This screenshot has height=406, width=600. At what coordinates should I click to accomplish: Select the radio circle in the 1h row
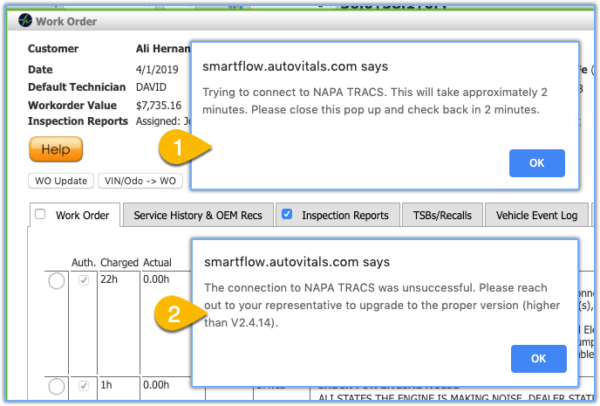(56, 386)
